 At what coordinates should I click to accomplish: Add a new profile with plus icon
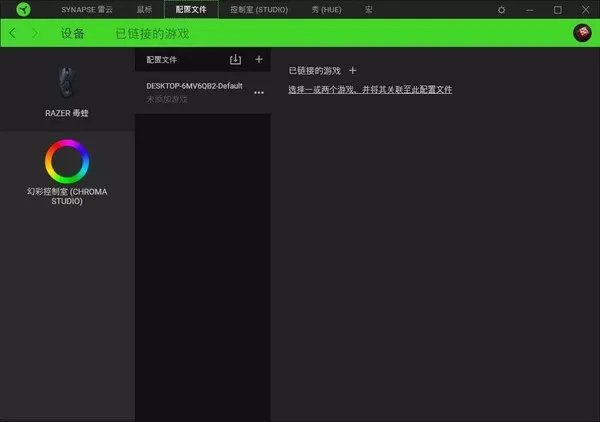259,59
